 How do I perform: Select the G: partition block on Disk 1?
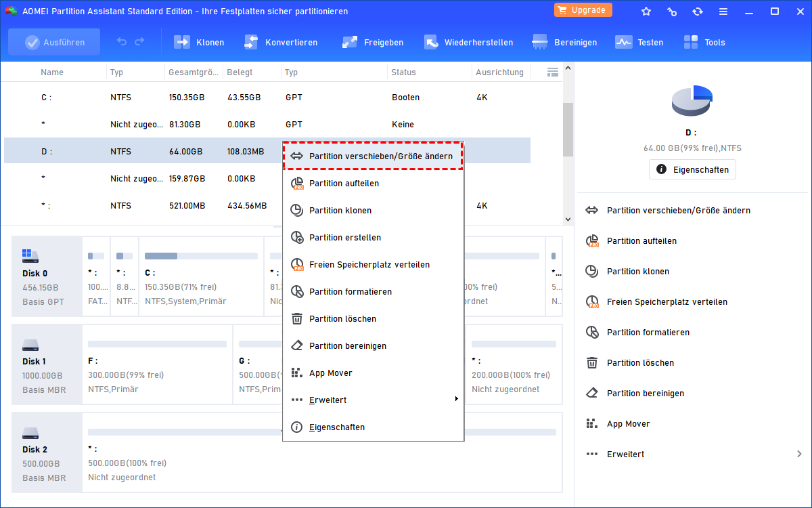(x=258, y=364)
